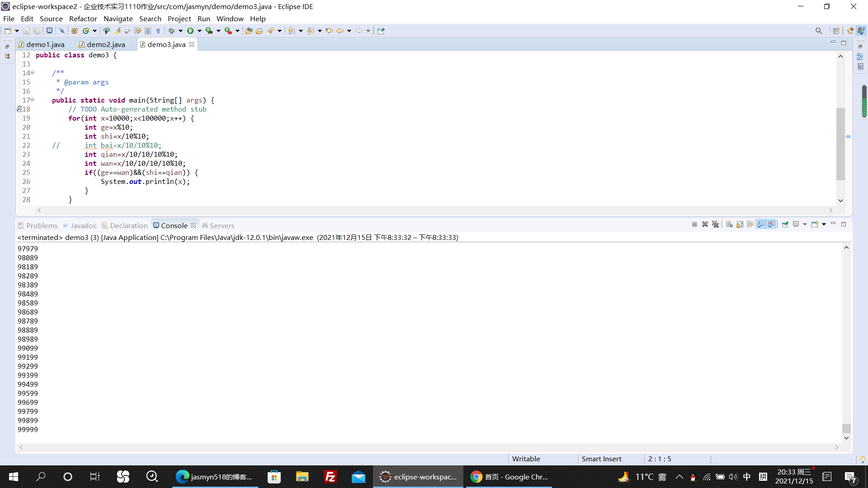The width and height of the screenshot is (868, 488).
Task: Click the Clear Console icon
Action: [729, 225]
